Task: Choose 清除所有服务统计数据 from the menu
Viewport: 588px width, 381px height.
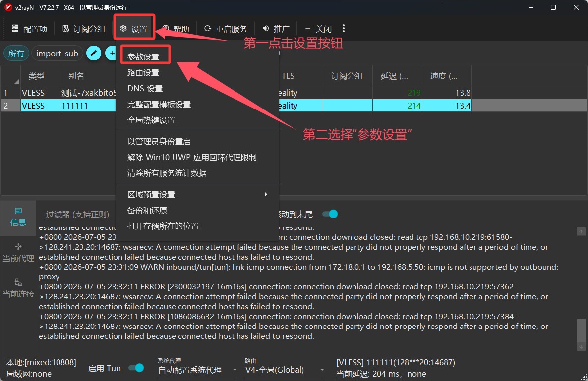Action: click(167, 173)
